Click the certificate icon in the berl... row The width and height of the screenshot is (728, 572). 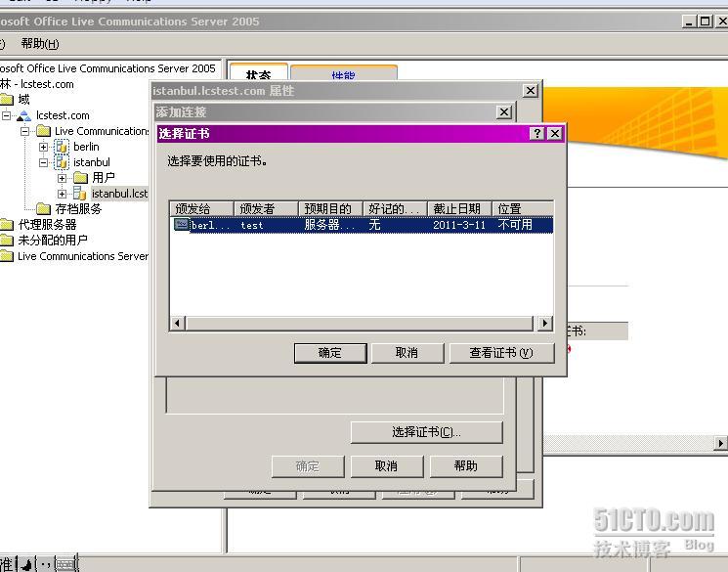pyautogui.click(x=181, y=225)
